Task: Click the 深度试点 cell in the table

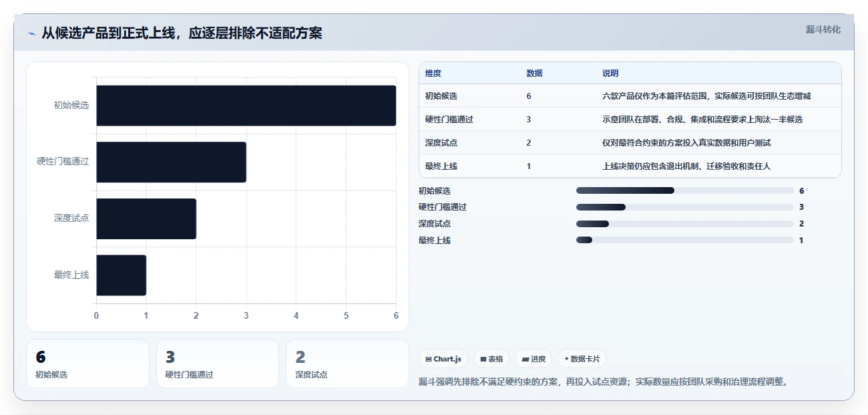Action: 441,143
